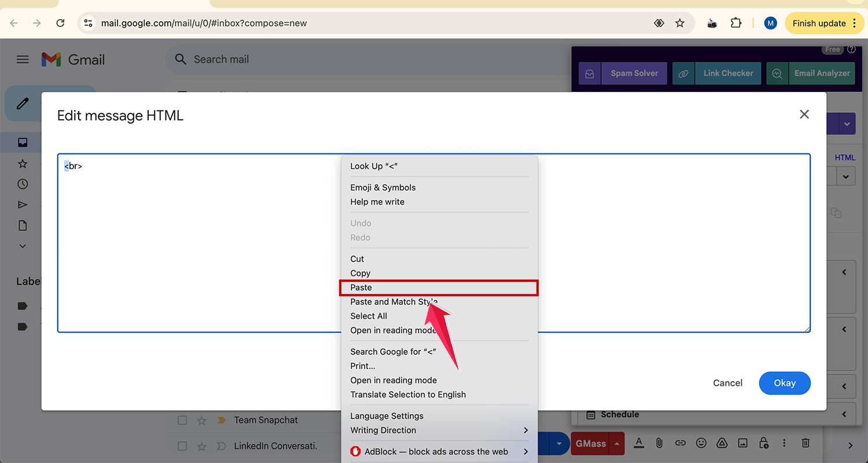Expand the AdBlock submenu arrow

pyautogui.click(x=525, y=451)
